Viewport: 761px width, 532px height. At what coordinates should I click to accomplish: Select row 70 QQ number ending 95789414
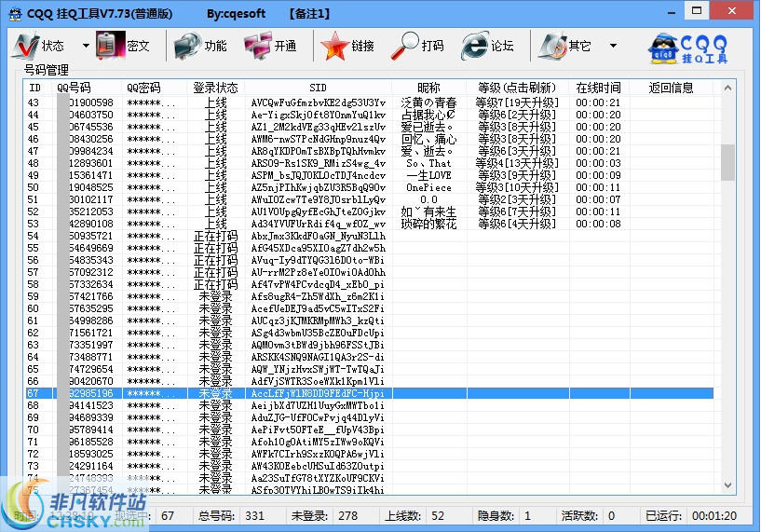click(x=369, y=430)
